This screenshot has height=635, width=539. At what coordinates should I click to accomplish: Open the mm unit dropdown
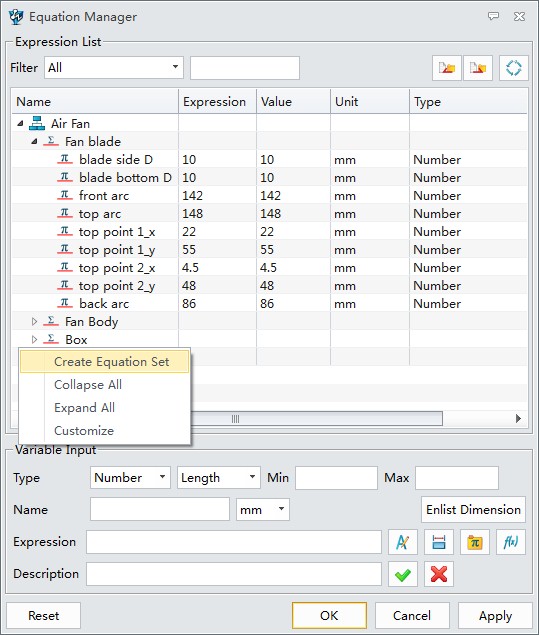263,509
